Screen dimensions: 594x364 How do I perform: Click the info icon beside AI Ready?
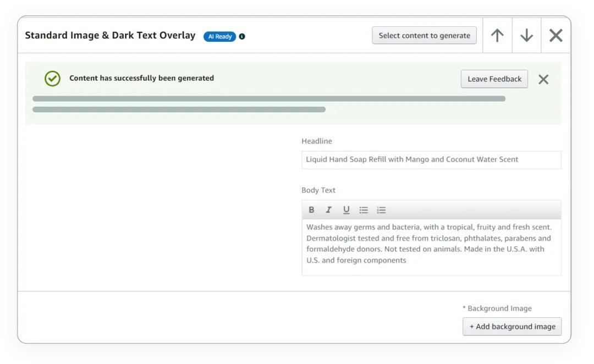click(242, 37)
